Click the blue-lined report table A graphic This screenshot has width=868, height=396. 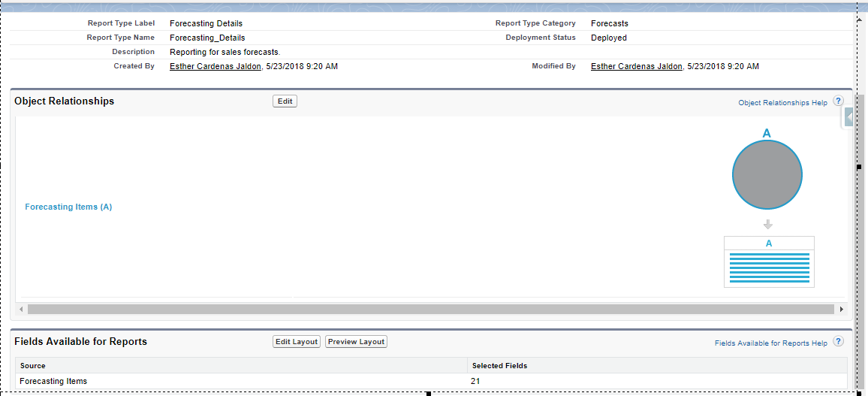770,262
